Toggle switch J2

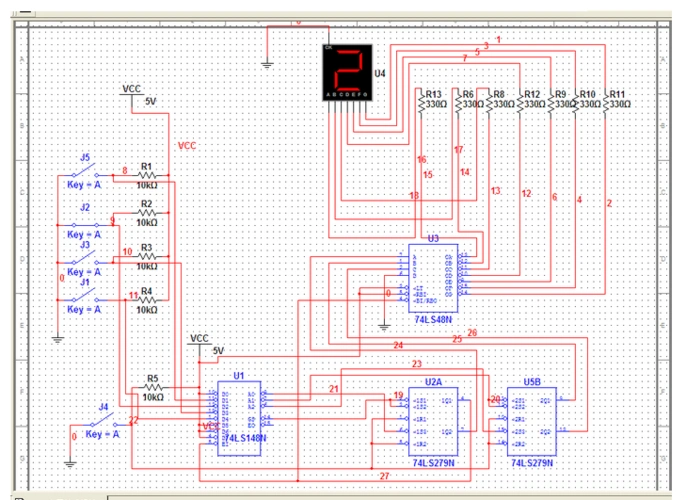point(86,220)
